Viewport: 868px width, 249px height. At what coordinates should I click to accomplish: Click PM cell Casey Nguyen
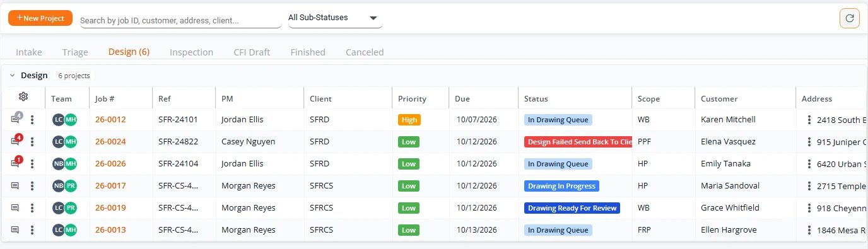click(x=248, y=142)
